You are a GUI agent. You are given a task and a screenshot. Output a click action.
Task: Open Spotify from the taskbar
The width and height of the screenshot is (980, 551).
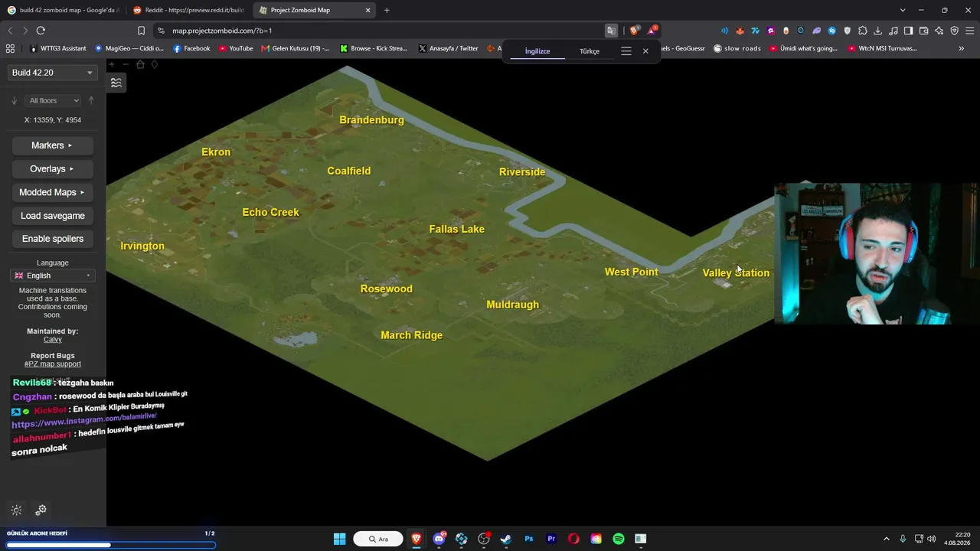(x=619, y=539)
